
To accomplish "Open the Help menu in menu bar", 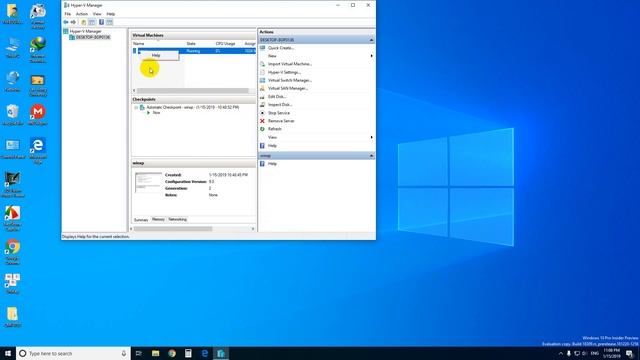I will [111, 14].
